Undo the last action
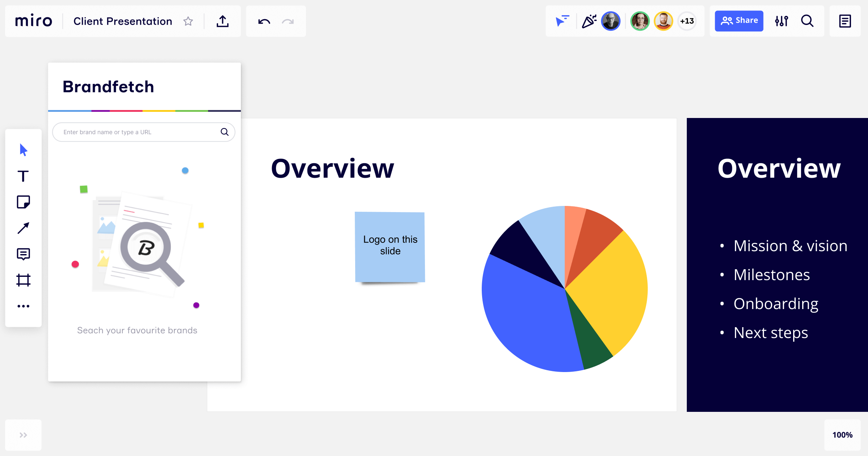 pyautogui.click(x=264, y=21)
